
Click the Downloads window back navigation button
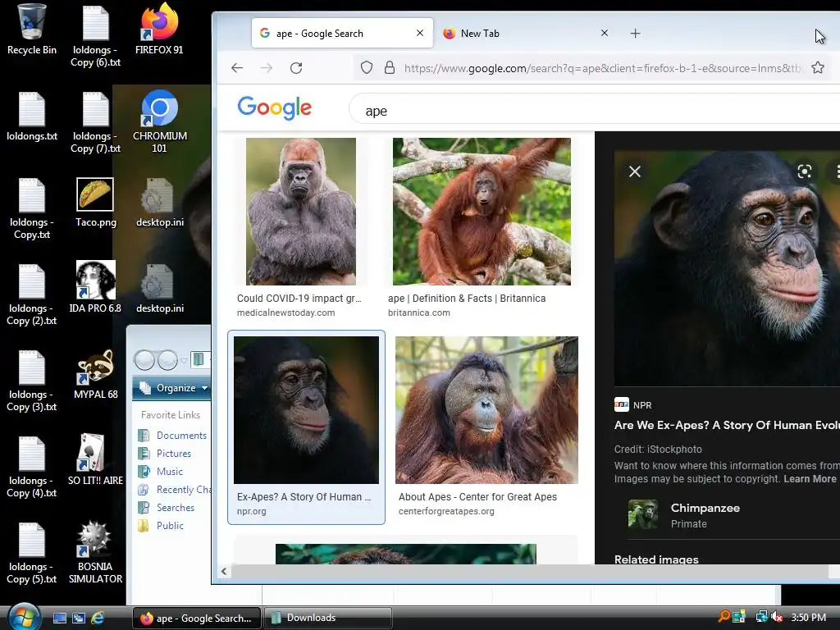(144, 360)
